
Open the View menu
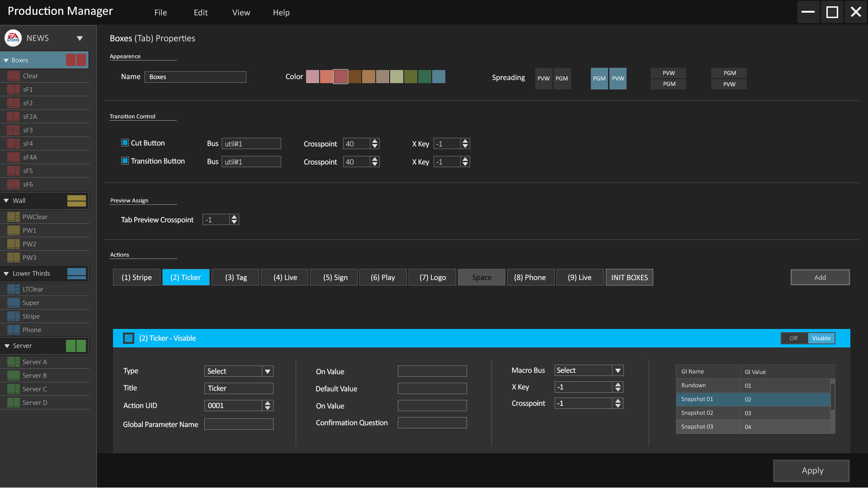(241, 13)
